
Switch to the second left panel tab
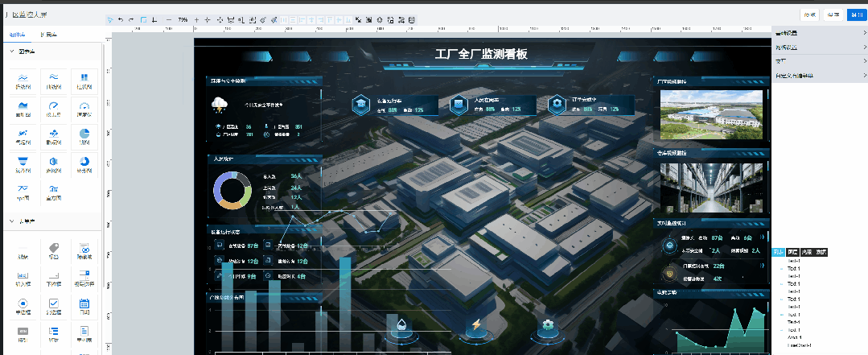(49, 35)
